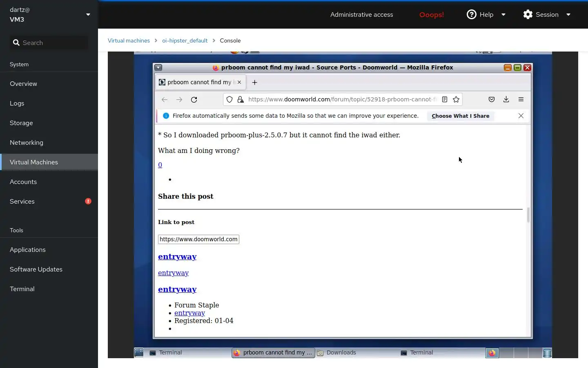Click the 'Forum Staple' text
588x368 pixels.
(x=196, y=305)
